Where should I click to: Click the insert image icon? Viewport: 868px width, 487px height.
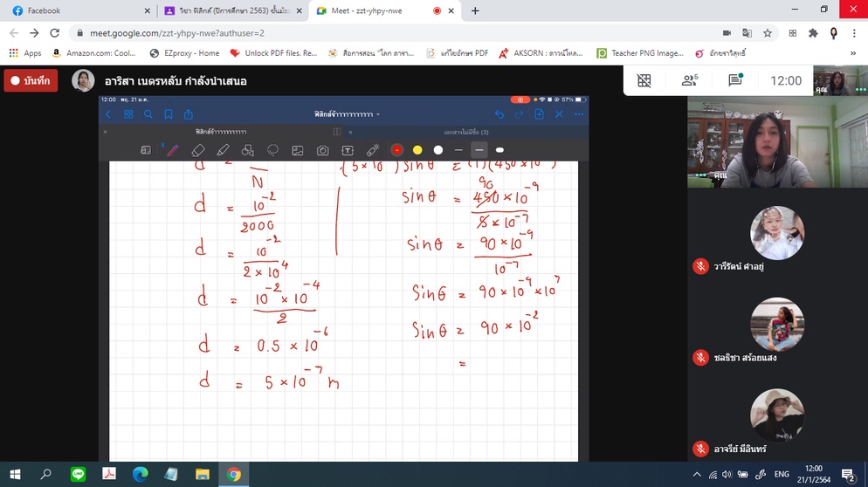298,150
